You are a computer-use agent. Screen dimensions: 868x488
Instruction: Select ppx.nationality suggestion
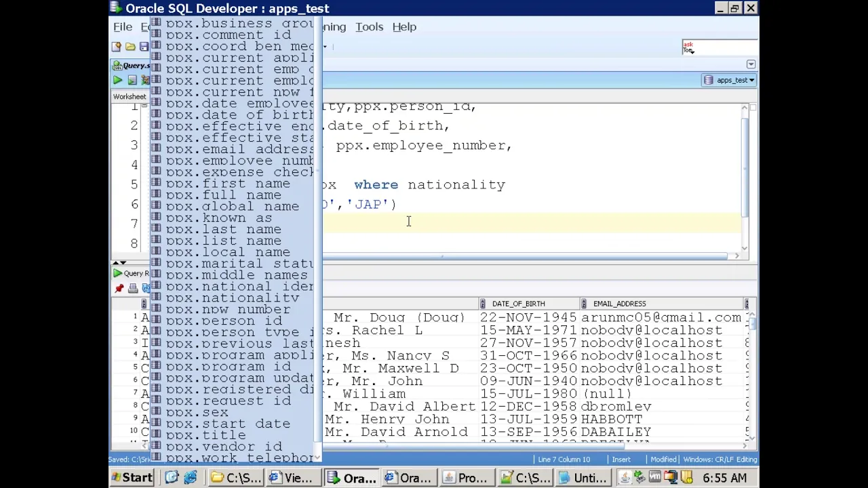tap(233, 298)
